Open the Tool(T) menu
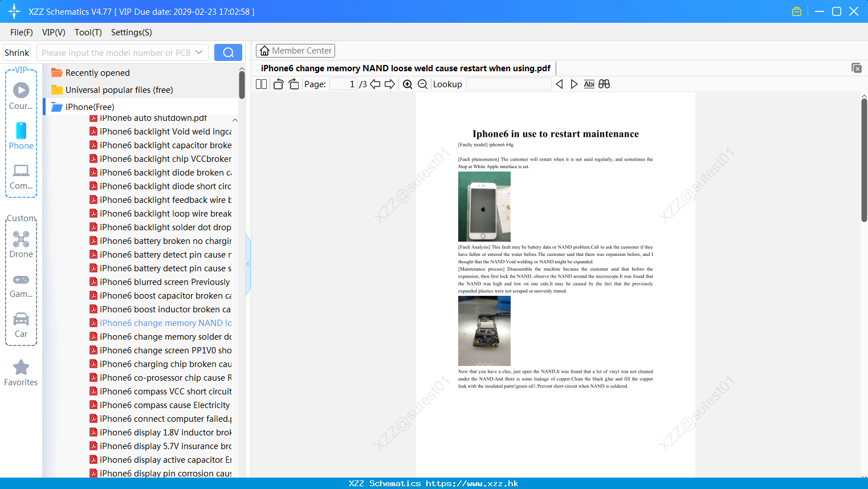The image size is (868, 489). 88,32
